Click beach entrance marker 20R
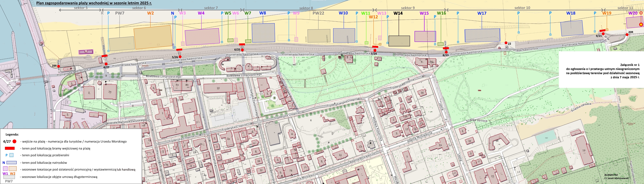Image resolution: width=644 pixels, height=184 pixels. point(627,35)
